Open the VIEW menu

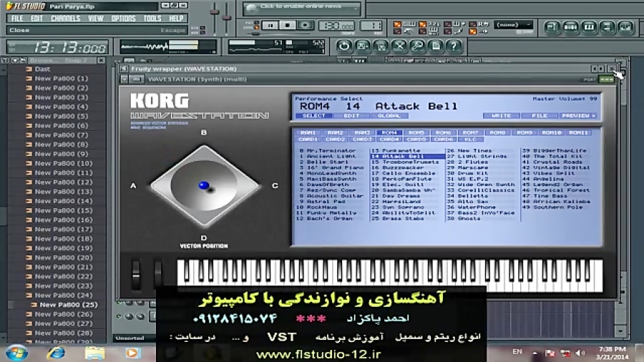click(x=96, y=19)
